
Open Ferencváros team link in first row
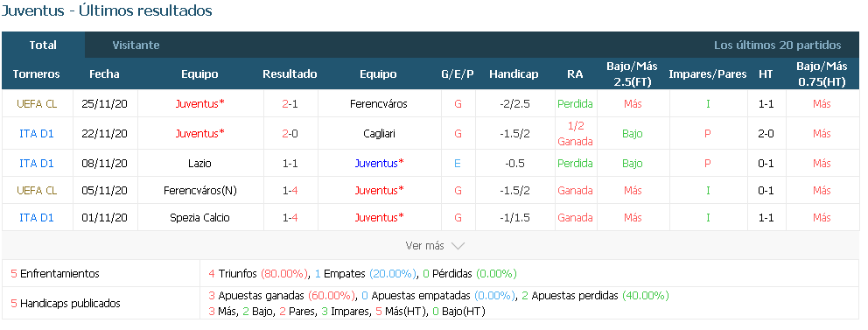379,103
